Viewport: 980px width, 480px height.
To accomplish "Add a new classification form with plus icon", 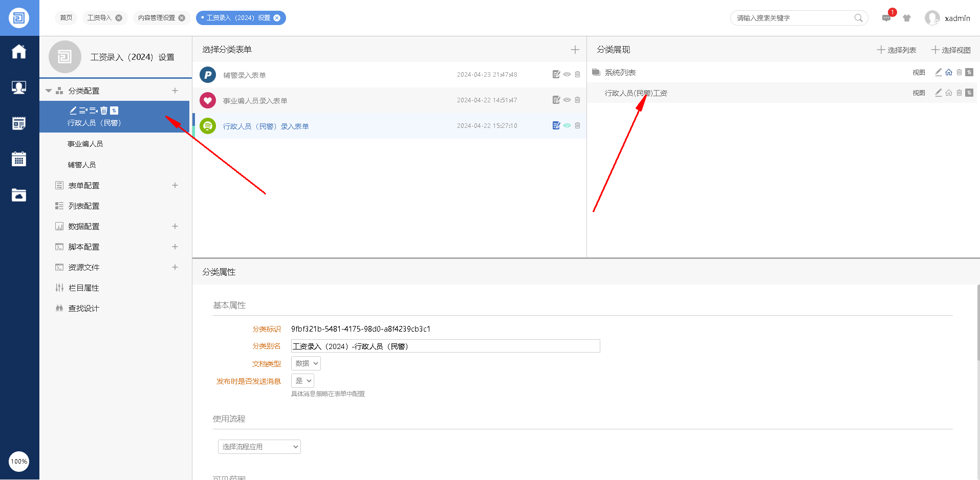I will pos(575,50).
